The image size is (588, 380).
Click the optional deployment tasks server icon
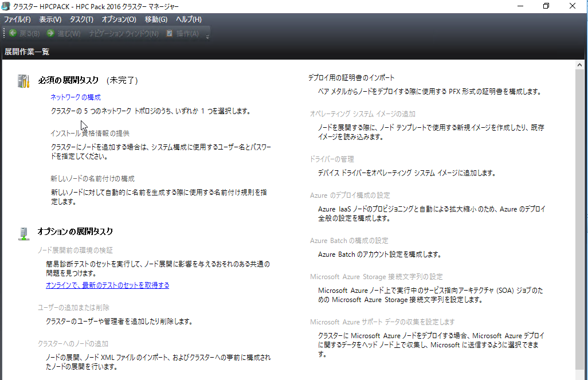[x=23, y=233]
